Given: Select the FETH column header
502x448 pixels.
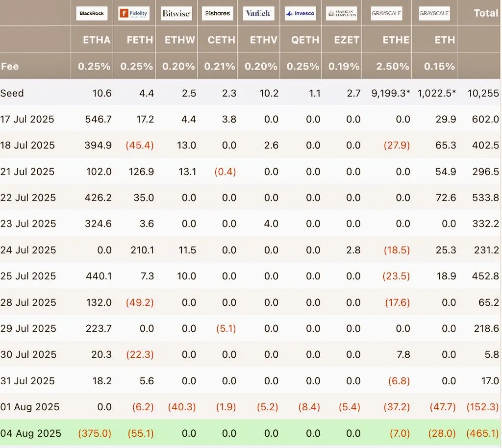Looking at the screenshot, I should [140, 40].
